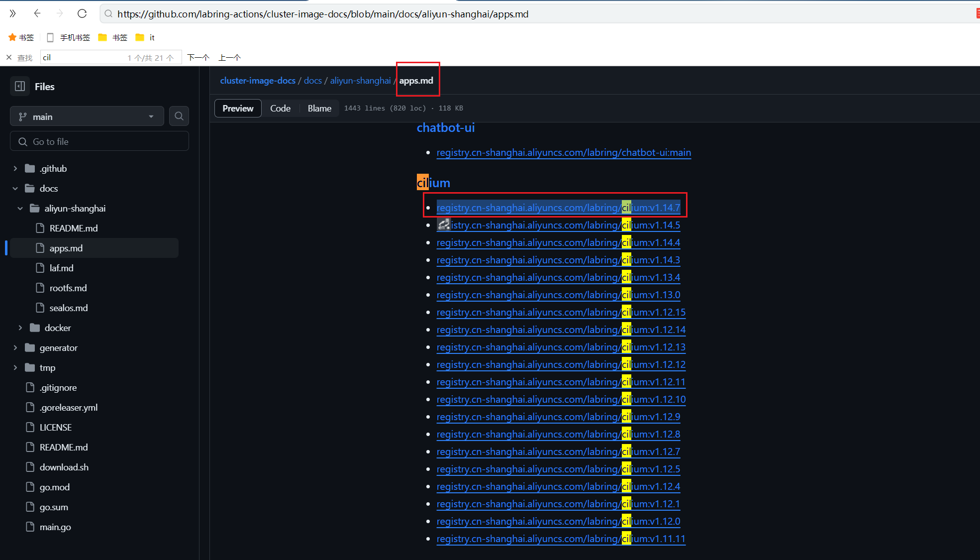Open the main branch dropdown

click(87, 116)
